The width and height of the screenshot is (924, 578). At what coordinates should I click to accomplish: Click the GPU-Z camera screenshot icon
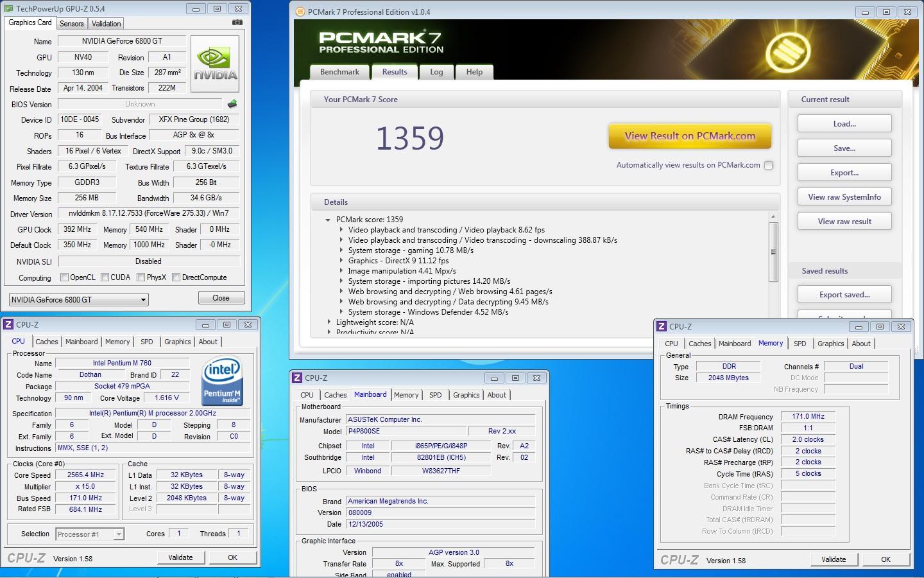point(237,22)
